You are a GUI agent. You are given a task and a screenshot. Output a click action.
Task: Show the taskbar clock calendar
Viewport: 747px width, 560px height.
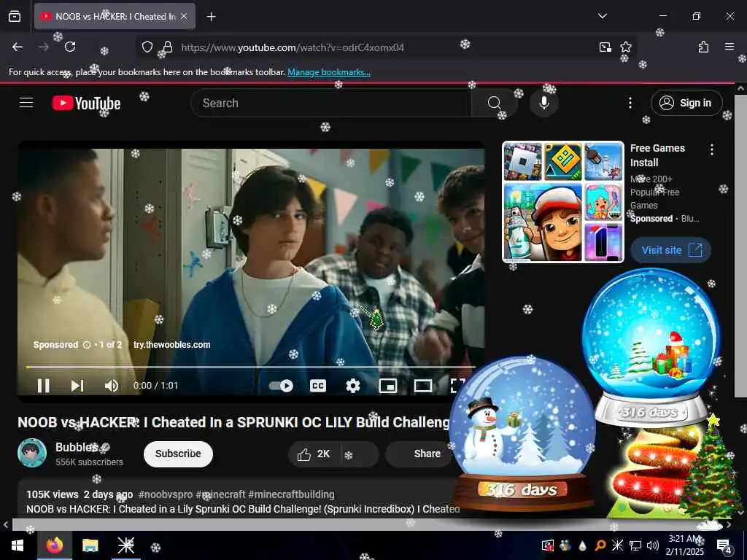coord(684,545)
